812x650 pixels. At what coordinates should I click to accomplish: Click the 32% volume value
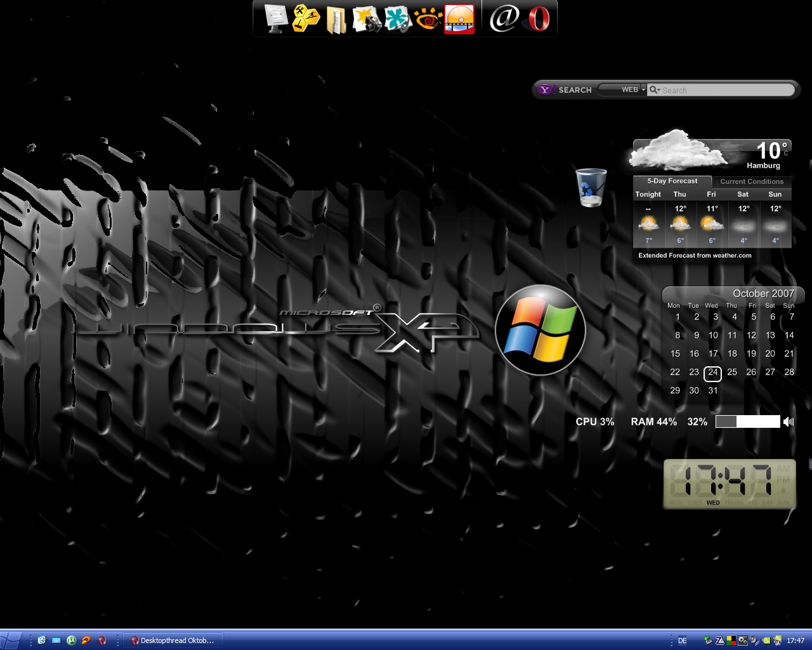click(x=697, y=421)
